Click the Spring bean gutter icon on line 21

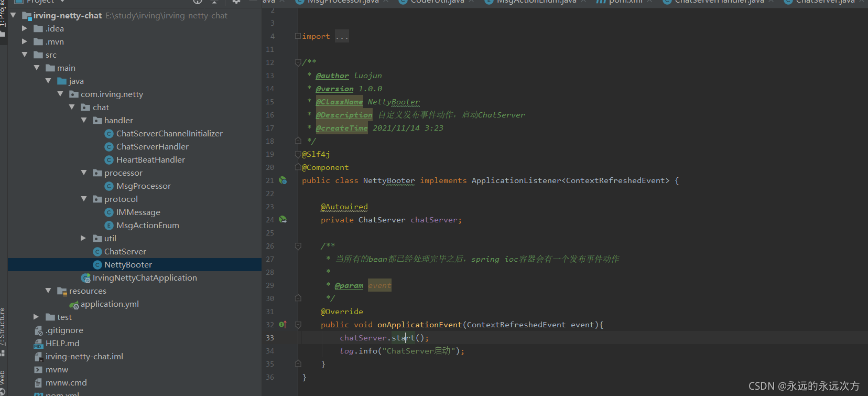(283, 180)
